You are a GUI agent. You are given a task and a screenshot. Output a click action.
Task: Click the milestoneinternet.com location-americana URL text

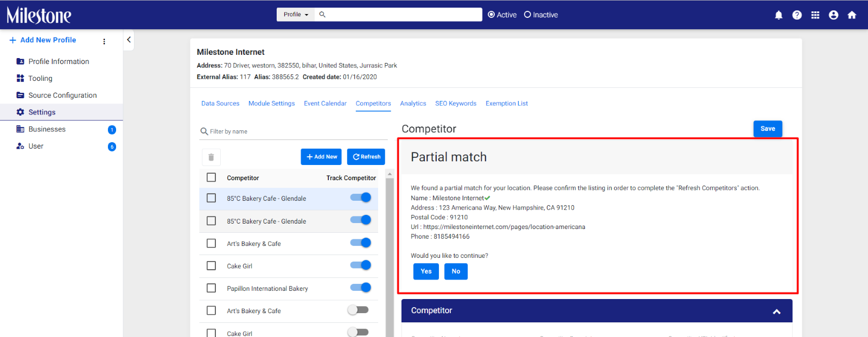click(x=504, y=227)
